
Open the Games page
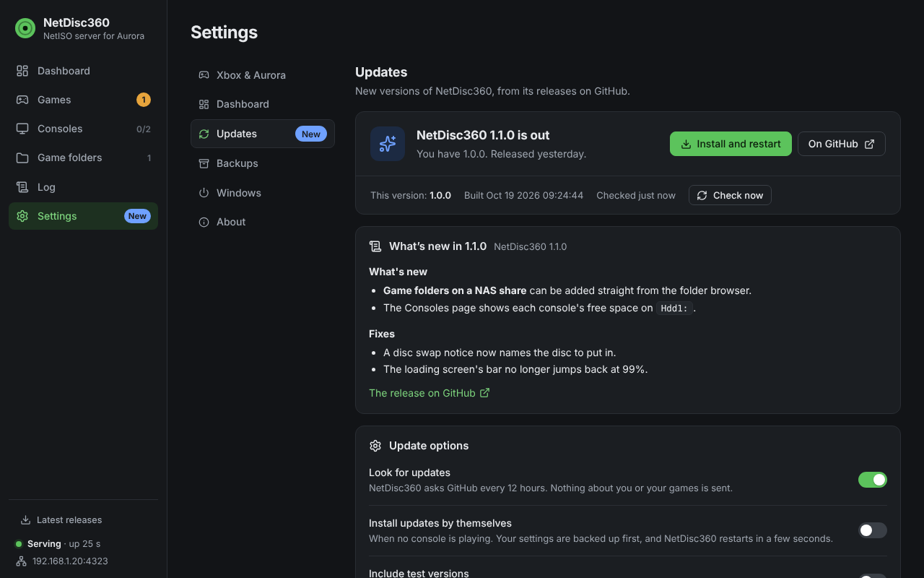pyautogui.click(x=83, y=100)
